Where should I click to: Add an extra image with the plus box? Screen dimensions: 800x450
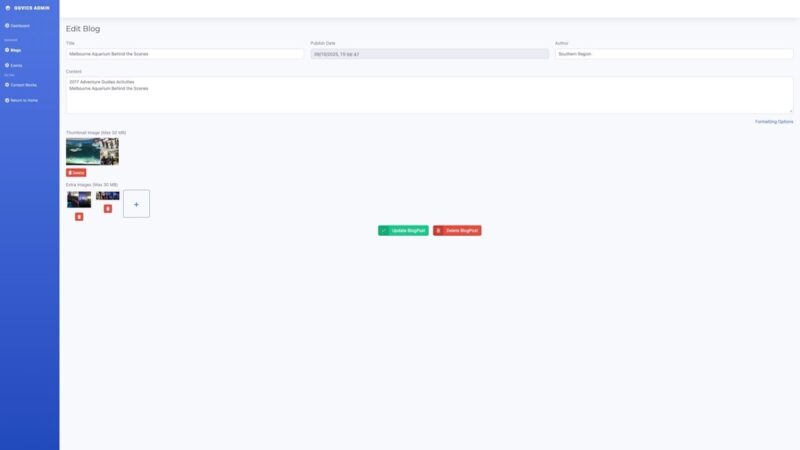[x=136, y=204]
